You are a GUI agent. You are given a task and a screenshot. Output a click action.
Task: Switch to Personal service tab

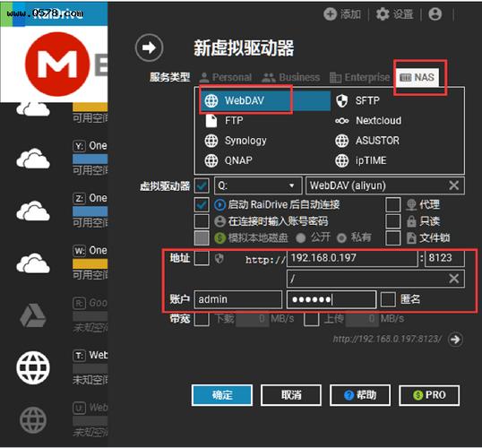pos(226,77)
